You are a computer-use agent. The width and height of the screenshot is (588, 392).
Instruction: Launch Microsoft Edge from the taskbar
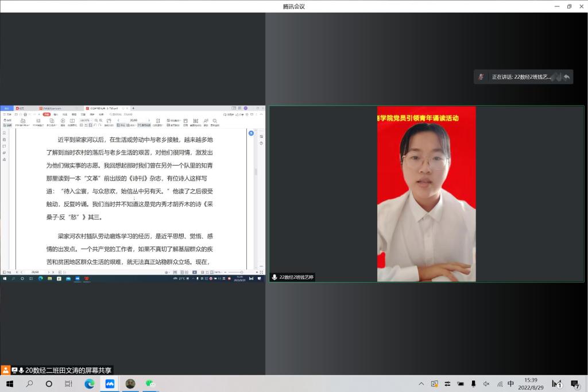click(89, 383)
